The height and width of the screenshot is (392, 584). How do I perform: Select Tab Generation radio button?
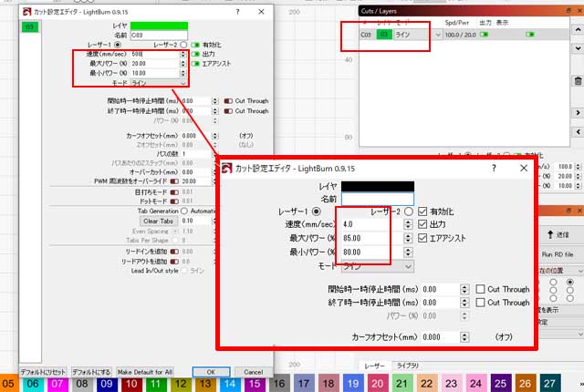click(184, 211)
